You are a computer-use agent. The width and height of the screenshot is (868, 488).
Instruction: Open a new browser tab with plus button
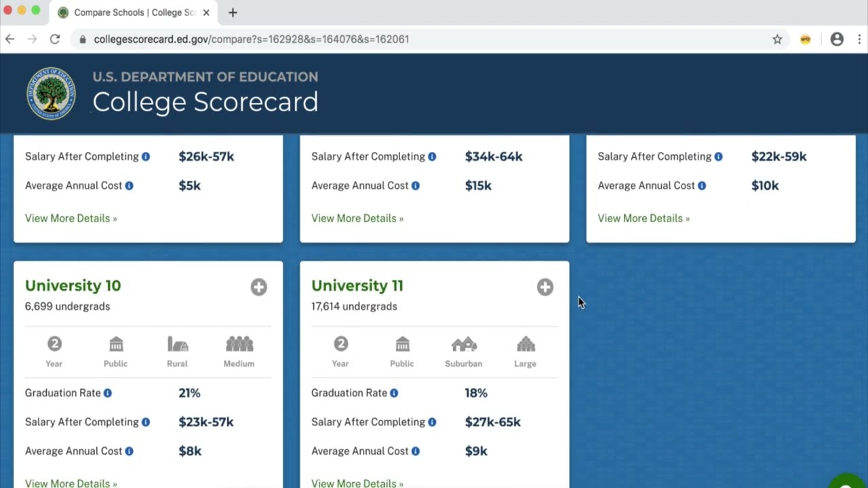(x=233, y=12)
